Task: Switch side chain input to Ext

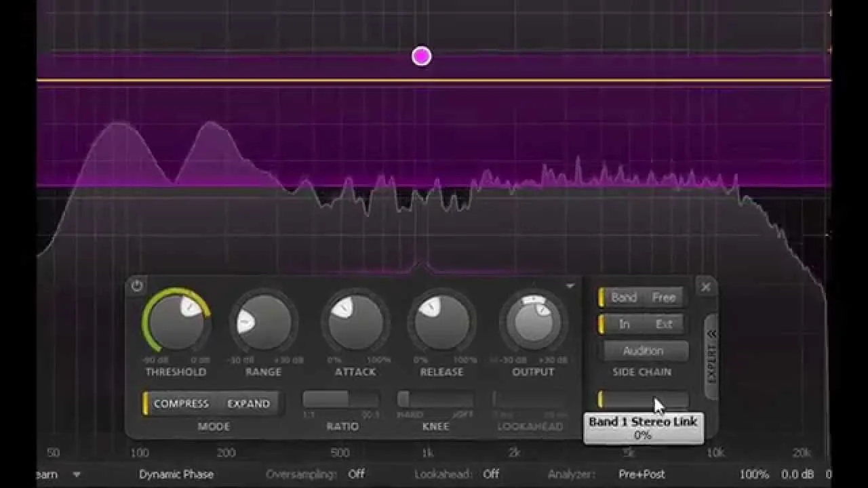Action: (663, 324)
